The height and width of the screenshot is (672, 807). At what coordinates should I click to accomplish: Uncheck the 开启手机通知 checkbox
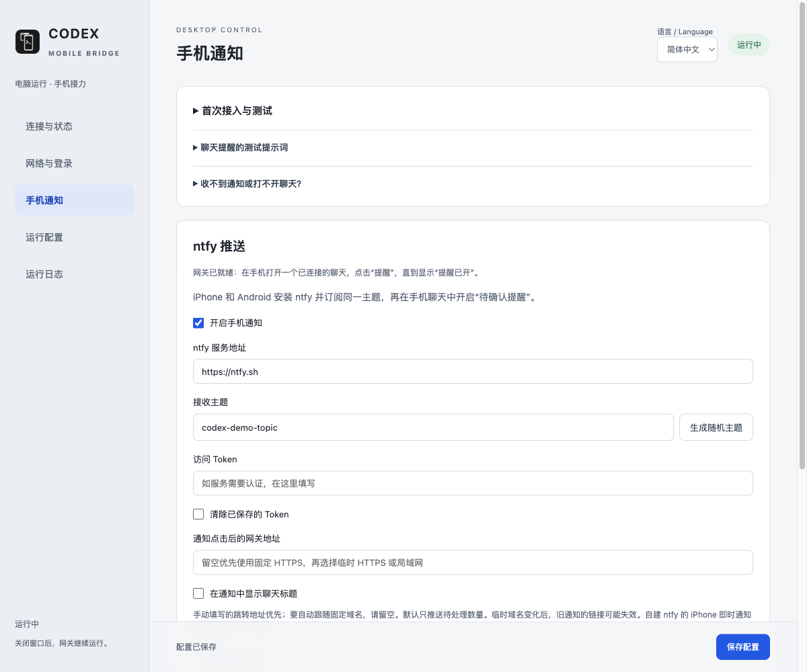pyautogui.click(x=198, y=323)
